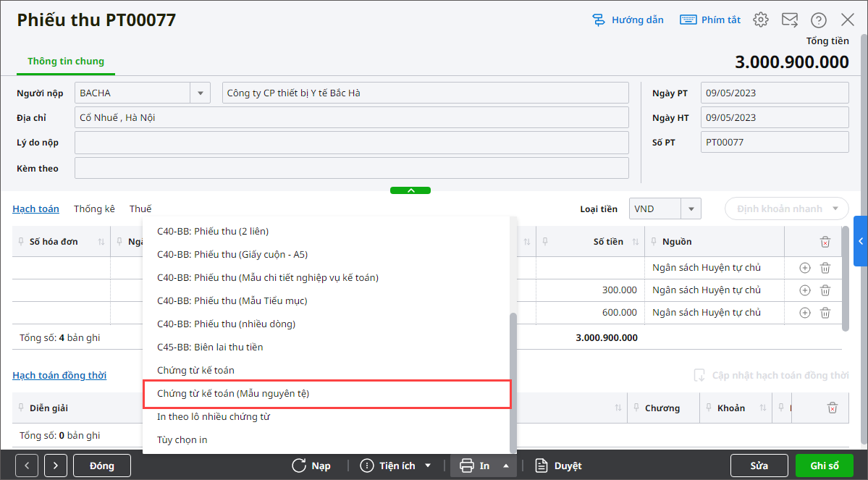Click the pin icon beside Diễn giải
The height and width of the screenshot is (480, 868).
pyautogui.click(x=21, y=408)
